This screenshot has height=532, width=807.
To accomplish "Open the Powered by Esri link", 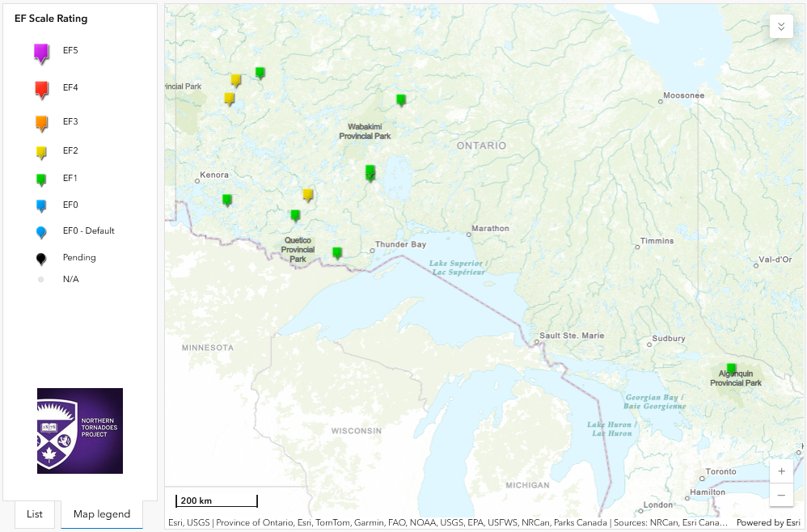I will click(767, 522).
